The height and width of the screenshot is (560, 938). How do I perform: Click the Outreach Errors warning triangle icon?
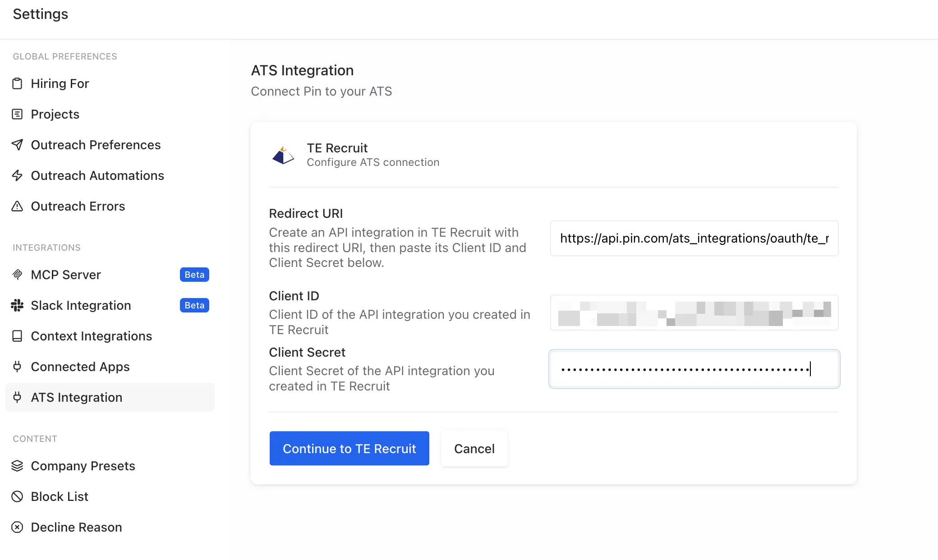pyautogui.click(x=17, y=206)
